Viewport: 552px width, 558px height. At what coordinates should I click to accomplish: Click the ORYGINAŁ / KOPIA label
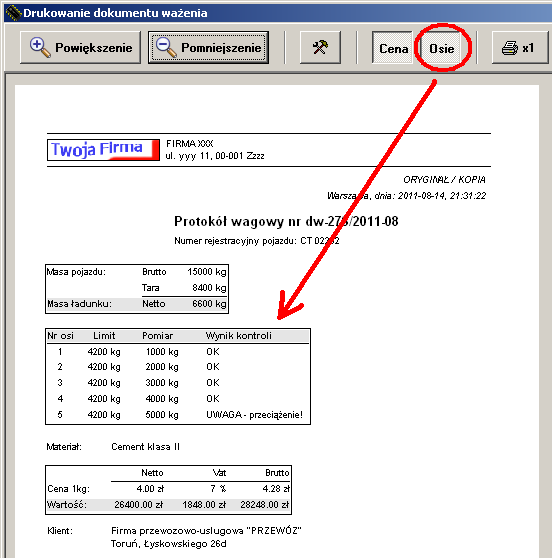pyautogui.click(x=444, y=179)
